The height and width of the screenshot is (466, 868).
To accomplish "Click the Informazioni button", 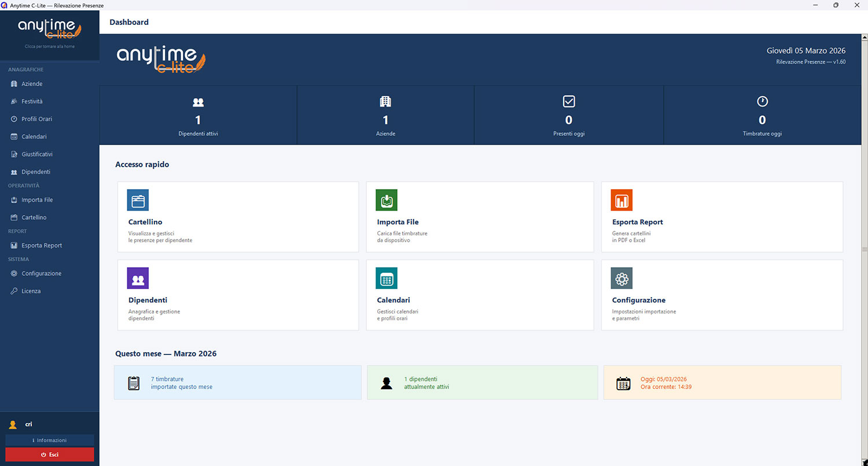I will point(50,441).
